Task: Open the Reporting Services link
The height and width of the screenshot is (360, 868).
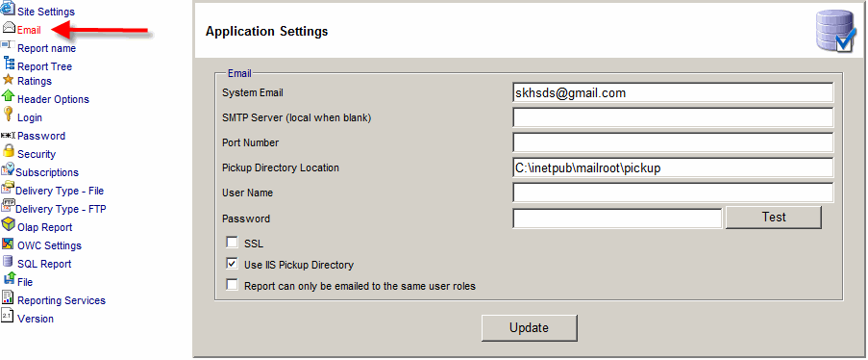Action: pyautogui.click(x=62, y=300)
